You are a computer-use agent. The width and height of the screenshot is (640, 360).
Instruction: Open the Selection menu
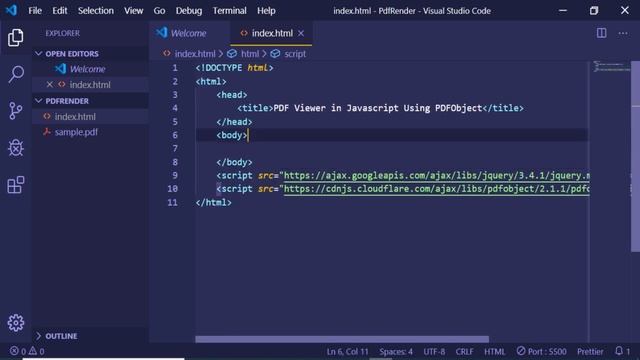(x=96, y=11)
